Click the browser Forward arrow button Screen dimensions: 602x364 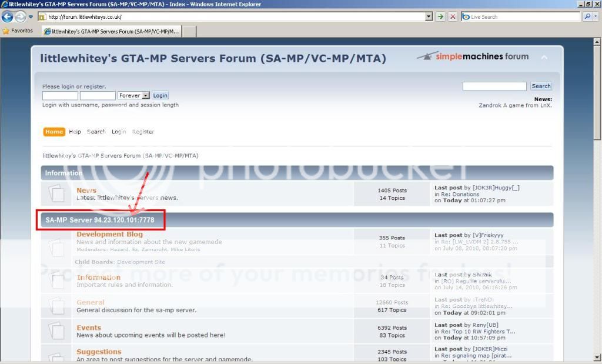click(x=20, y=16)
